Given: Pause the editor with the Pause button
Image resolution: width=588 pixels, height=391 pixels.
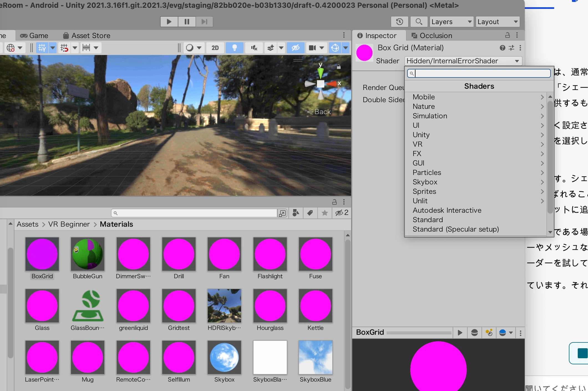Looking at the screenshot, I should click(187, 21).
